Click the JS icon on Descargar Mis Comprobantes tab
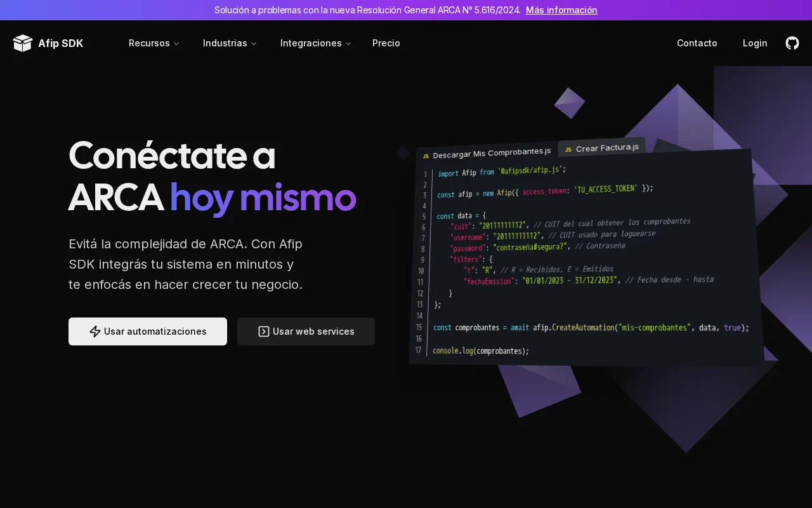 pyautogui.click(x=426, y=156)
